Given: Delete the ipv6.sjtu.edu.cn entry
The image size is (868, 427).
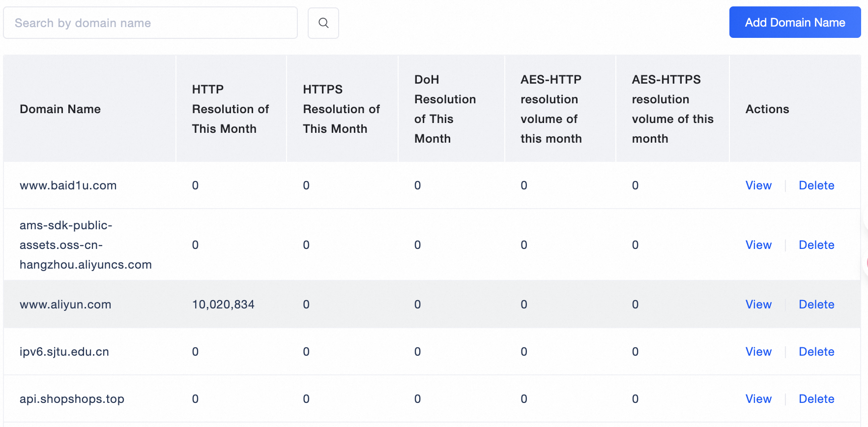Looking at the screenshot, I should pos(816,352).
